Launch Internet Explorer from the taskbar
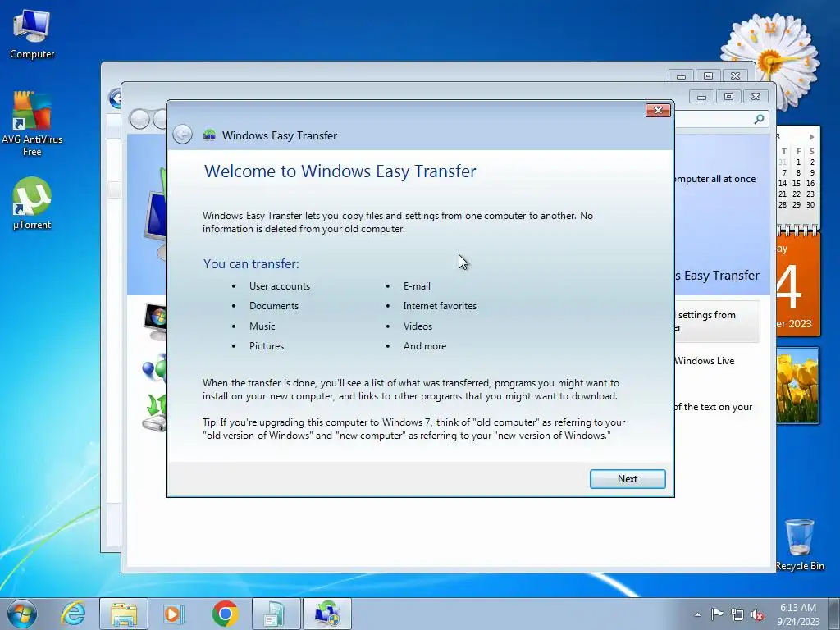840x630 pixels. click(73, 614)
